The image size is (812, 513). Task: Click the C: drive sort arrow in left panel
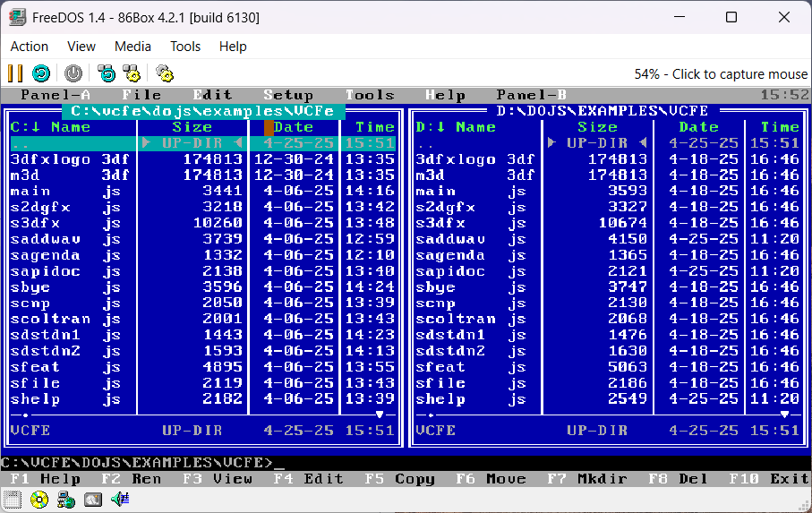coord(36,127)
